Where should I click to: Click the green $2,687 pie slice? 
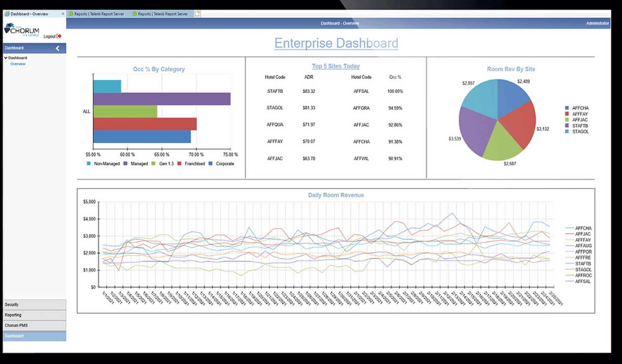click(501, 143)
